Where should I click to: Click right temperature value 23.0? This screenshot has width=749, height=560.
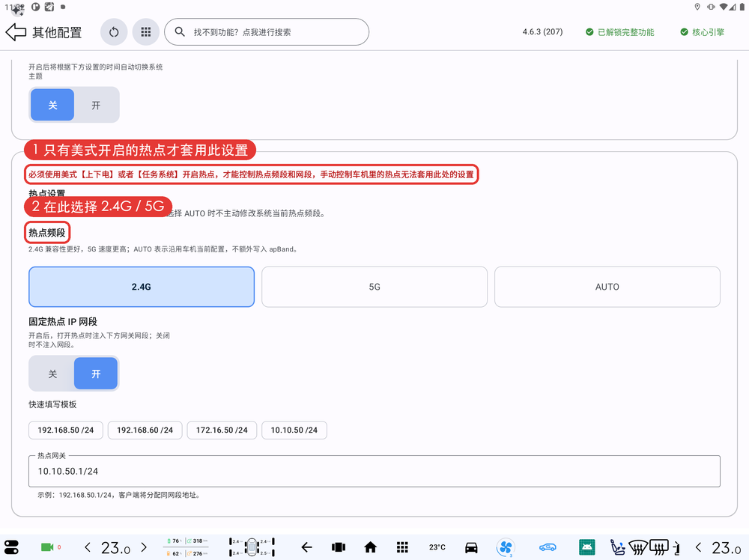(x=727, y=548)
